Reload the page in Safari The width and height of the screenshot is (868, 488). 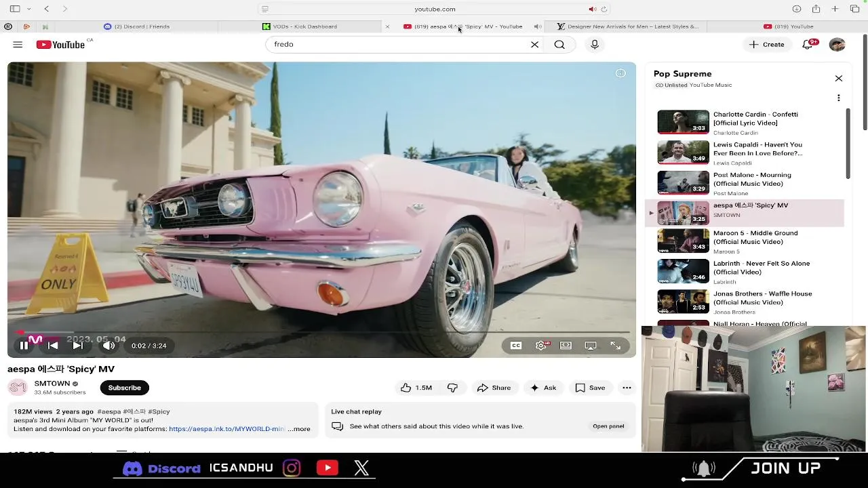tap(604, 9)
